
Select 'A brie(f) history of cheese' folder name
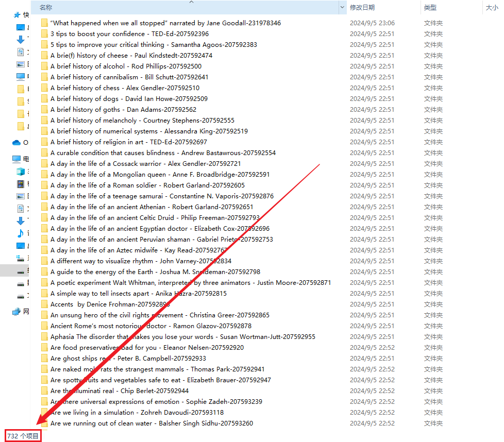[131, 55]
